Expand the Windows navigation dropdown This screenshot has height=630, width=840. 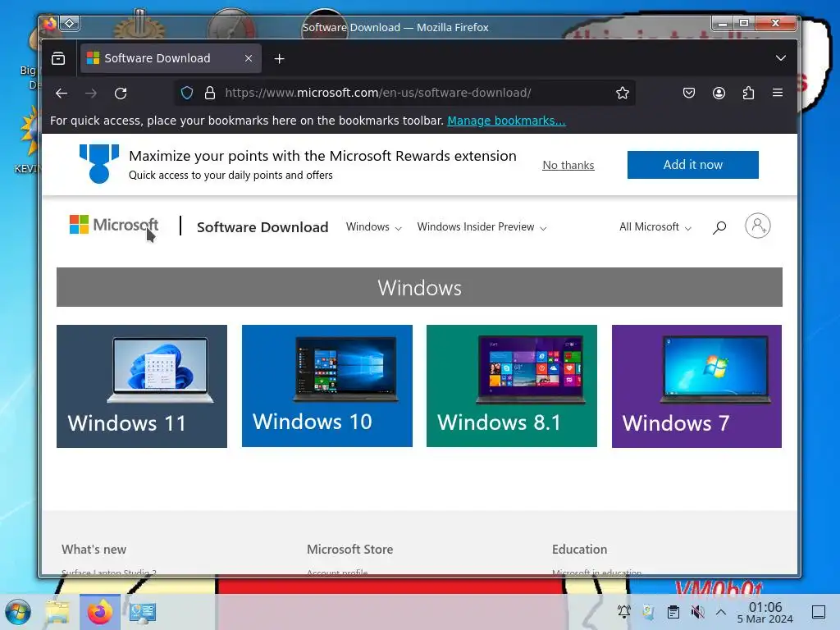click(373, 227)
